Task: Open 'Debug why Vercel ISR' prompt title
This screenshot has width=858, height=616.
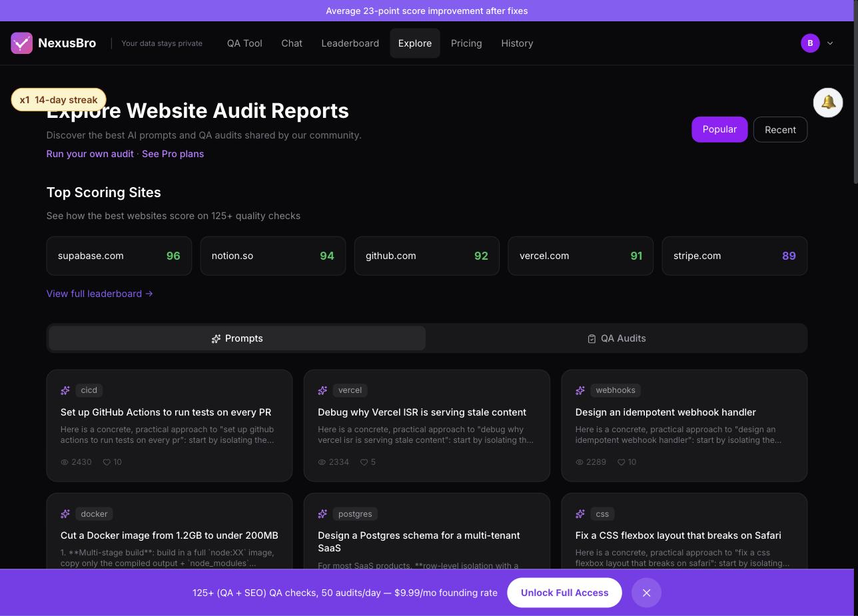Action: coord(422,412)
